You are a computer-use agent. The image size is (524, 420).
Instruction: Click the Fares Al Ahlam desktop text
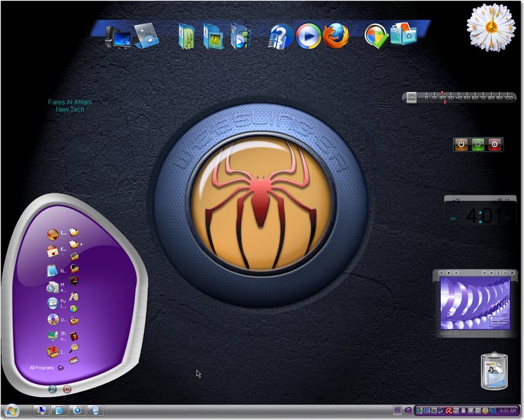pyautogui.click(x=70, y=105)
